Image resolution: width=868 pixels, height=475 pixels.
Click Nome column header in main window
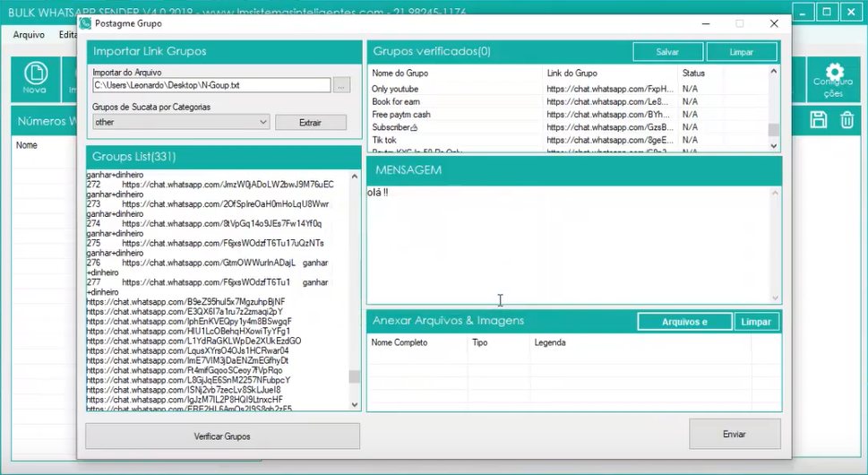pyautogui.click(x=27, y=145)
